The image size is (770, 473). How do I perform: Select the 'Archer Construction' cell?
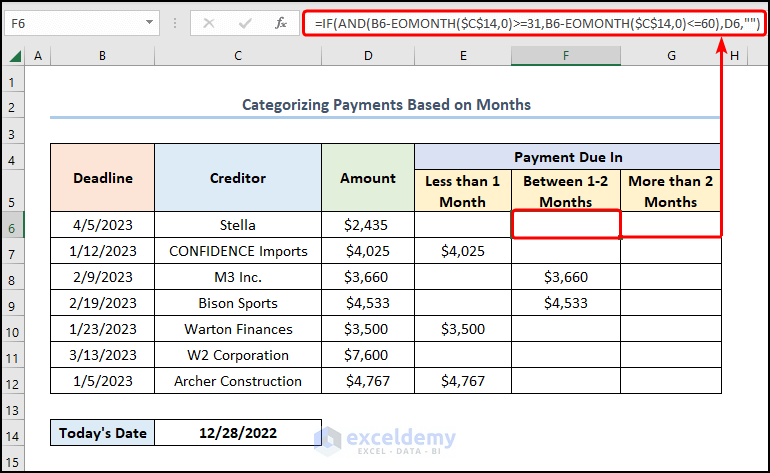238,381
